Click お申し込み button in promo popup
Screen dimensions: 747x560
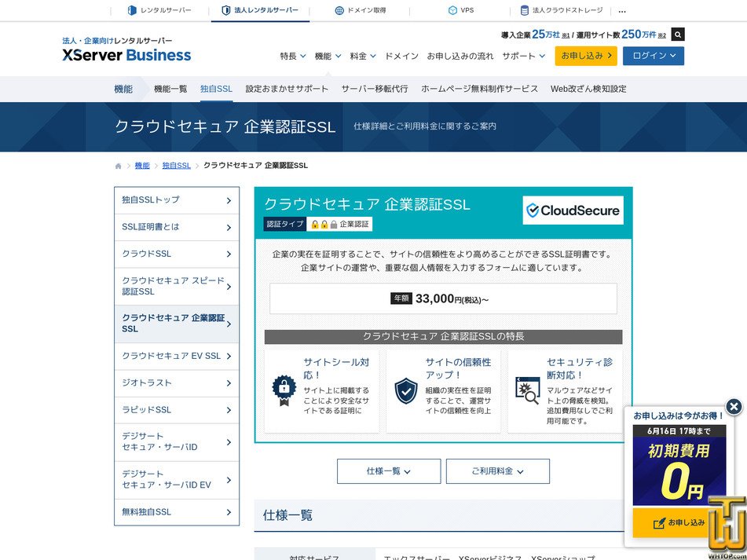[679, 522]
